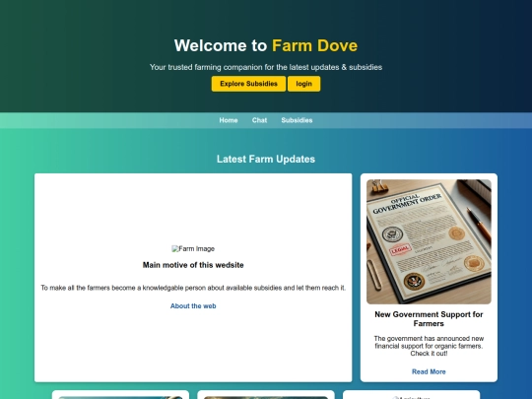Click the Official Government Order image
Image resolution: width=532 pixels, height=399 pixels.
coord(429,241)
